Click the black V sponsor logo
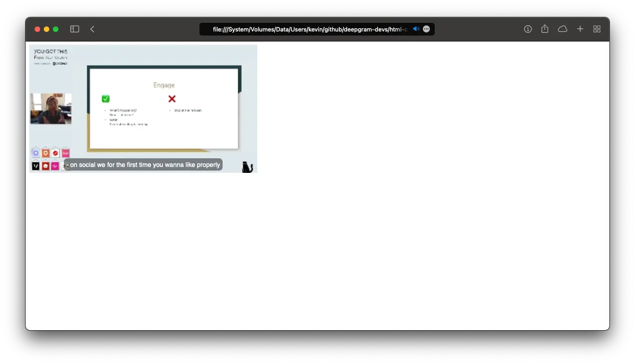Viewport: 635px width, 364px height. click(x=35, y=166)
